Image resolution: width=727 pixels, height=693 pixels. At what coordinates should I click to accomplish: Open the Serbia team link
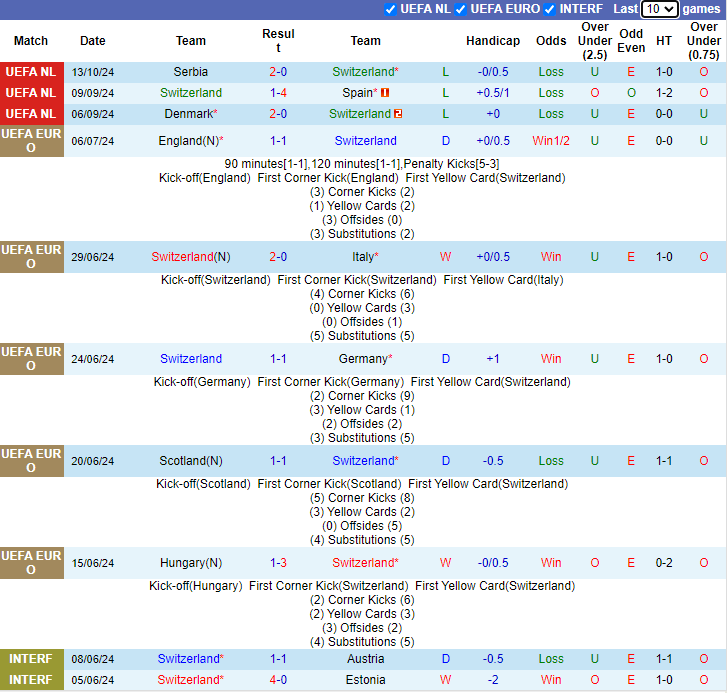coord(191,72)
